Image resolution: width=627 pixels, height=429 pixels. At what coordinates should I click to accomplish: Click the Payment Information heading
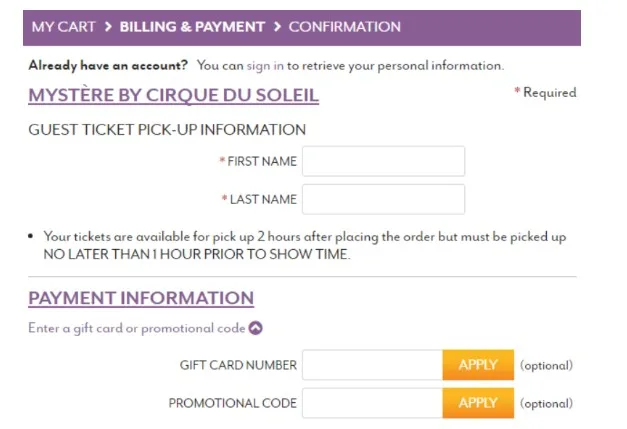(141, 298)
